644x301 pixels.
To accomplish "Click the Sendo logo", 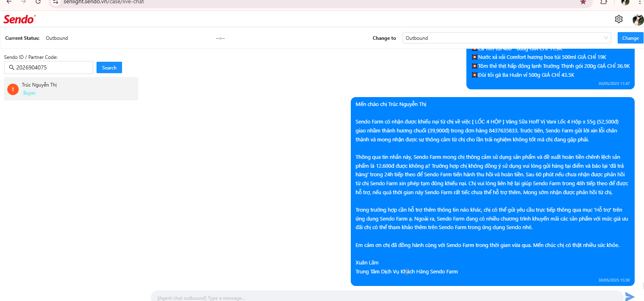I will (x=19, y=19).
